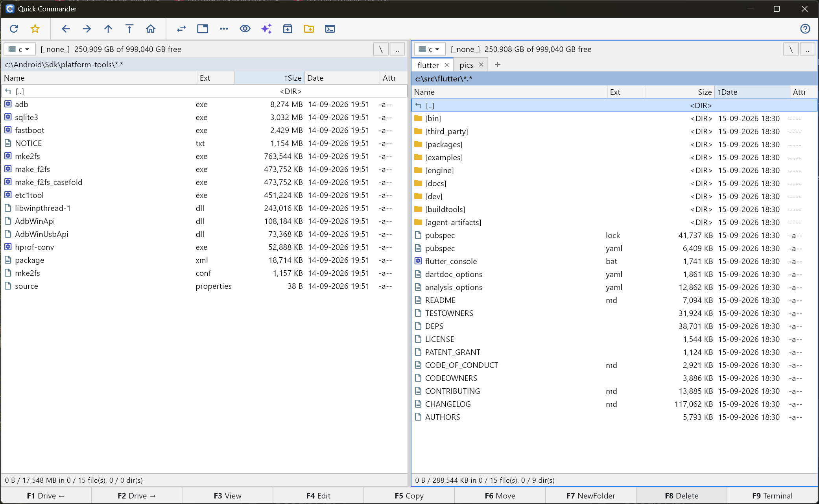The height and width of the screenshot is (504, 819).
Task: Select the flutter tab
Action: [x=428, y=65]
